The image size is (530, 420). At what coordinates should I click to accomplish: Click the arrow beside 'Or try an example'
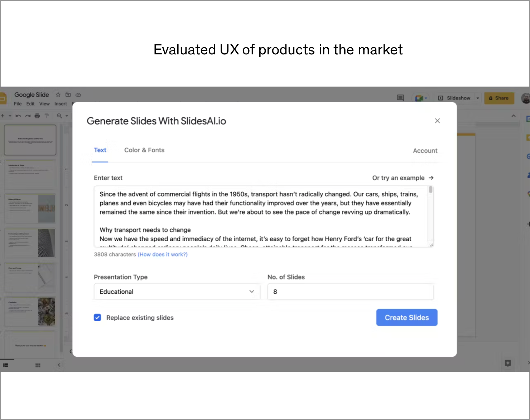click(431, 178)
